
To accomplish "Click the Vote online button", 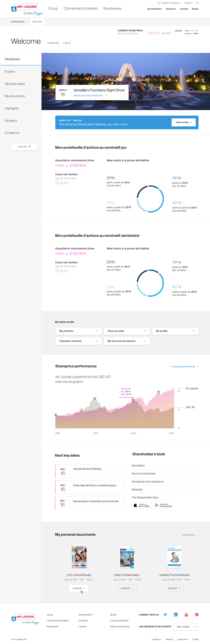I will 183,122.
